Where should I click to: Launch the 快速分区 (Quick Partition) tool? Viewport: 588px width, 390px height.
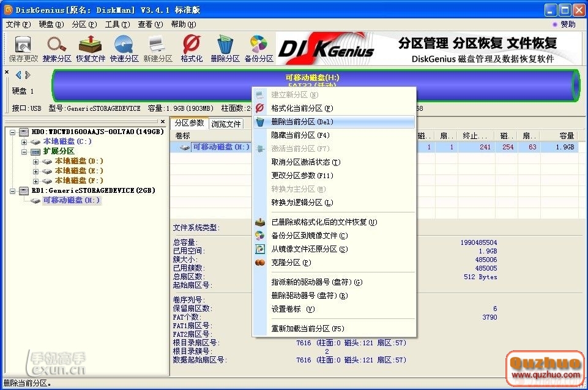pyautogui.click(x=124, y=45)
